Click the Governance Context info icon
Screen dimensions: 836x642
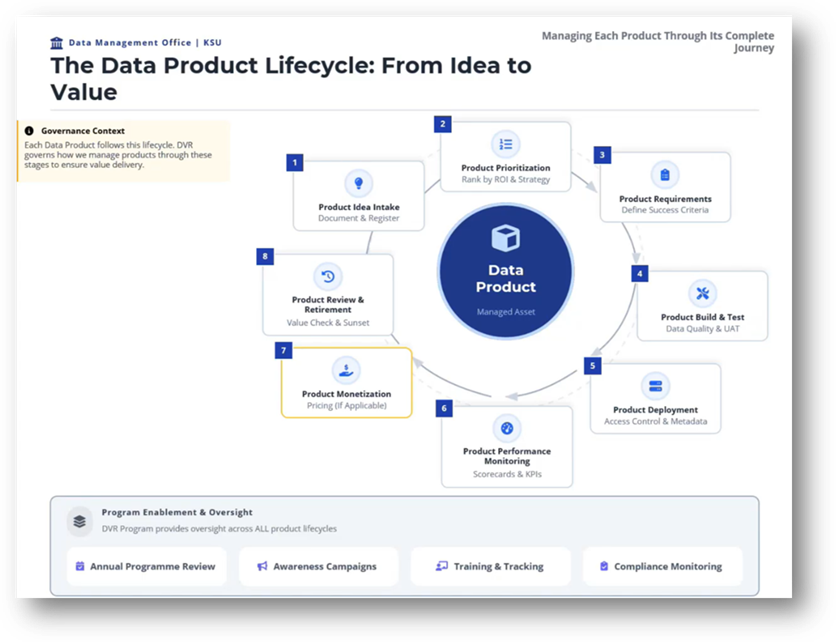(29, 131)
